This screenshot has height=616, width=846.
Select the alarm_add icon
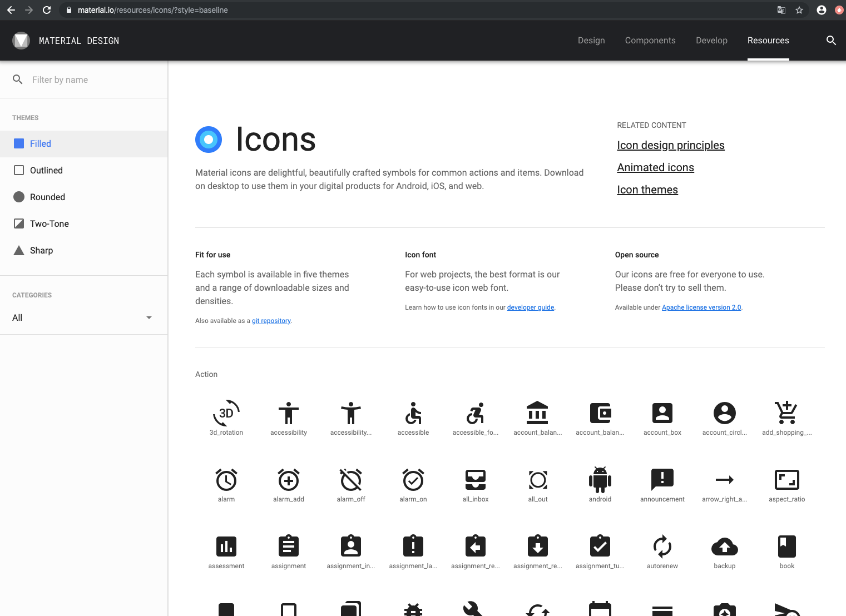tap(289, 480)
